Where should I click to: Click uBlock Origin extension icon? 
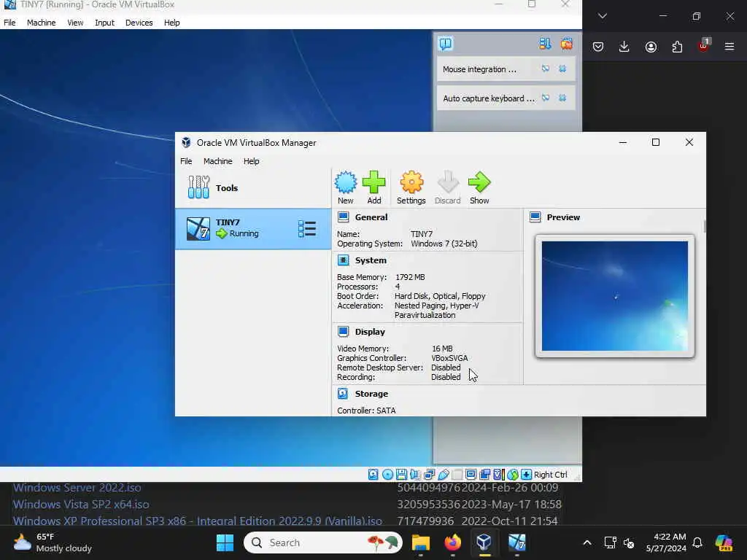(704, 46)
